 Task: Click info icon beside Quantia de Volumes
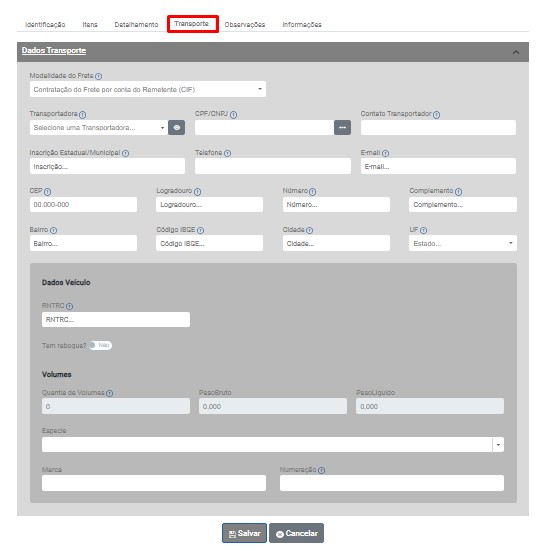[x=110, y=393]
